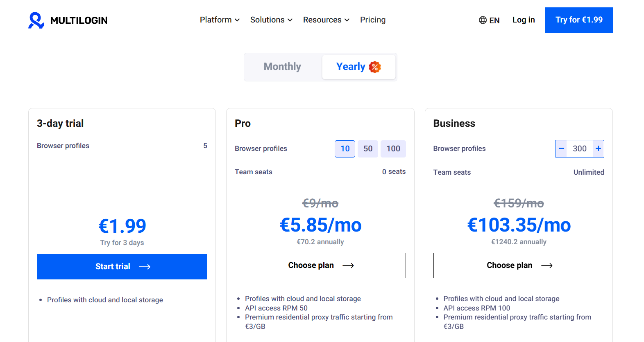The width and height of the screenshot is (644, 342).
Task: Click the arrow on Pro Choose plan
Action: tap(348, 265)
